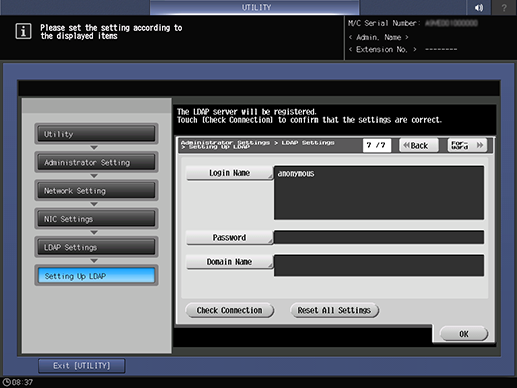Open help with the question mark icon
This screenshot has height=388, width=517.
pos(504,7)
